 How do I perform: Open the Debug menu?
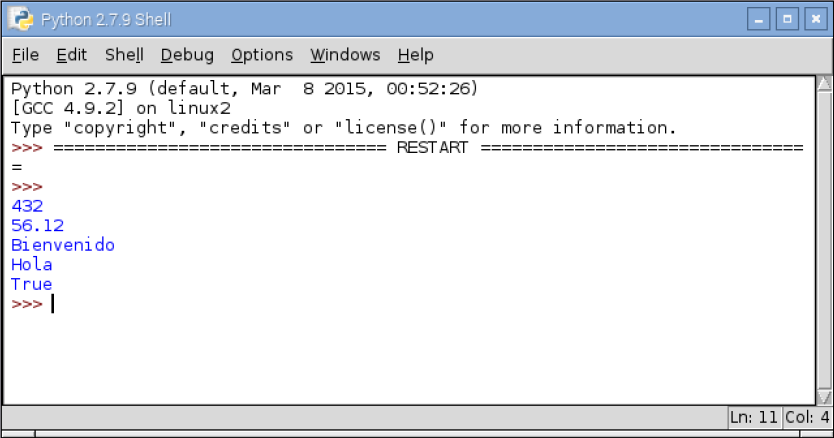click(187, 55)
